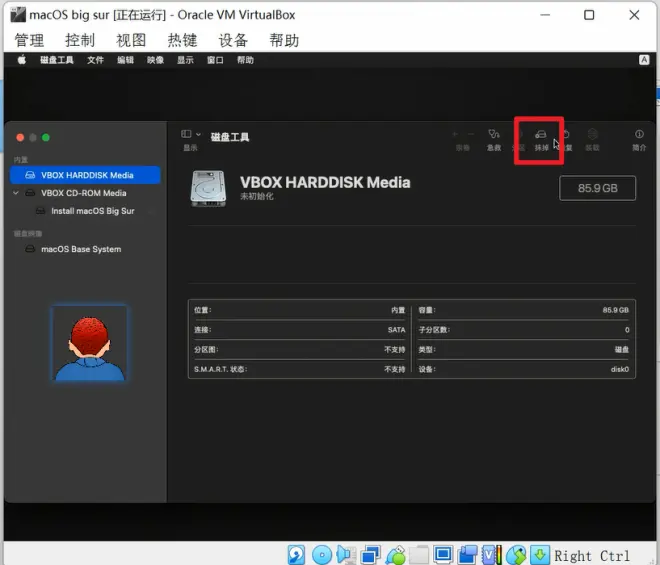
Task: Click the First Aid (急救) stethoscope icon
Action: [494, 134]
